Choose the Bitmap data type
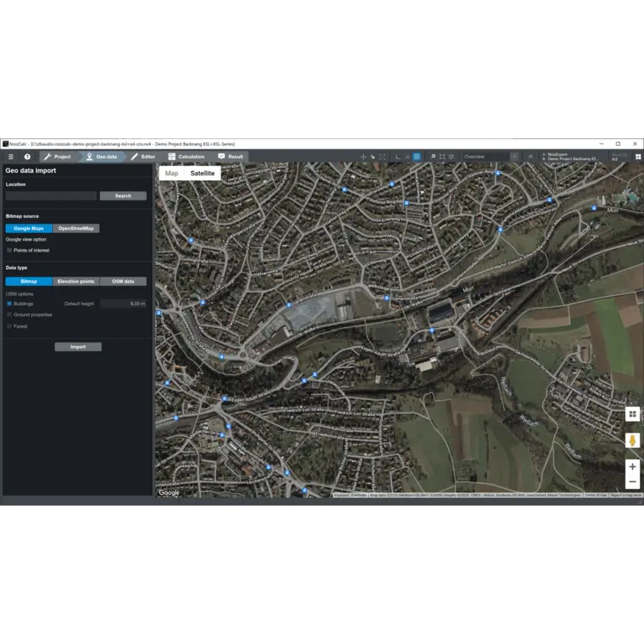Image resolution: width=644 pixels, height=644 pixels. point(29,282)
